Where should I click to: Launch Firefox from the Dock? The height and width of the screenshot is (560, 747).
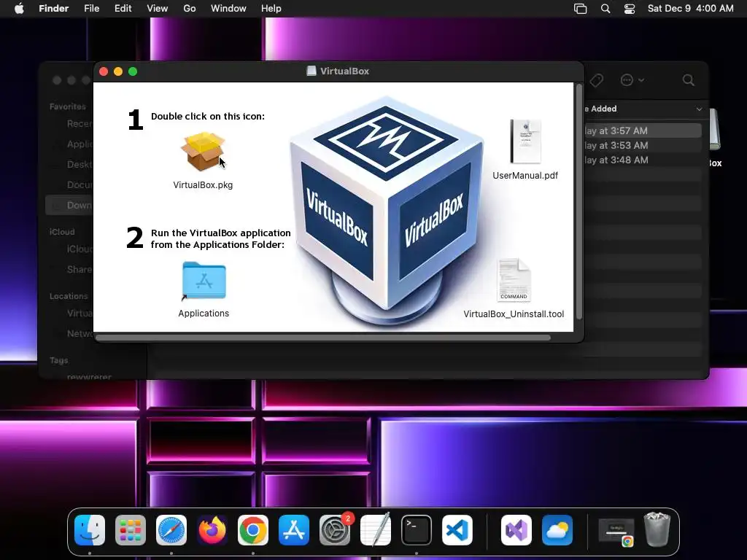[212, 529]
